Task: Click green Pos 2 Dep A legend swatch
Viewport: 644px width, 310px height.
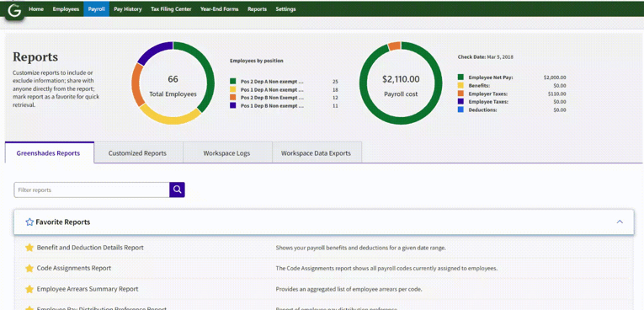Action: point(233,82)
